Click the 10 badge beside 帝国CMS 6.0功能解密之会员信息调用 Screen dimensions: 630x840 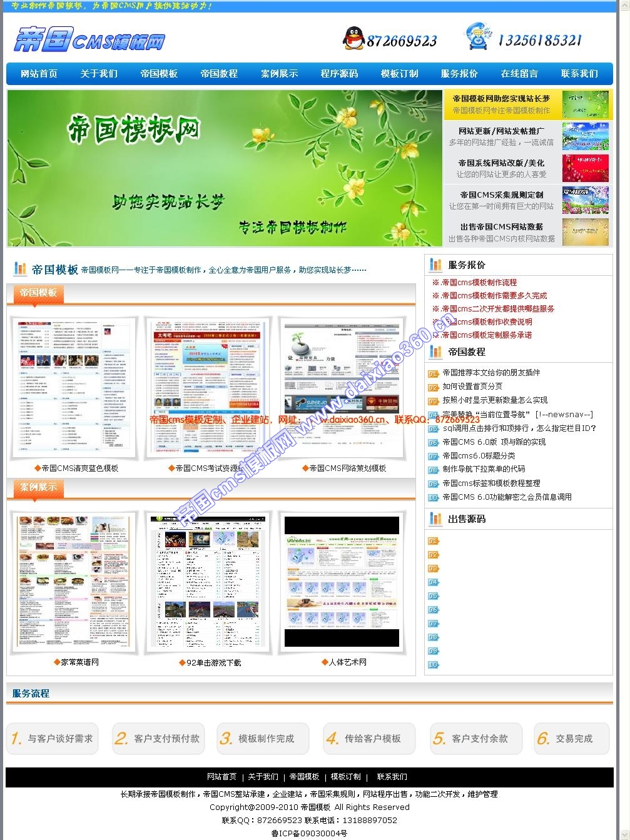[434, 498]
